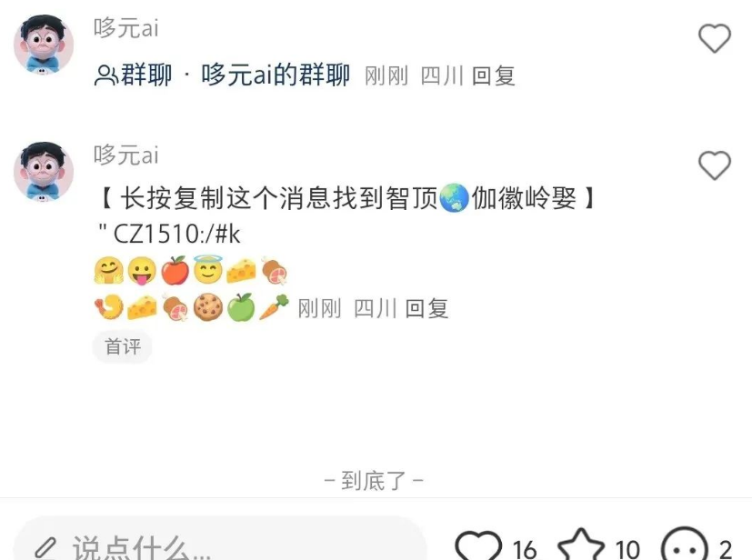Tap the 首评 first-comment badge
The image size is (752, 560).
click(x=122, y=346)
